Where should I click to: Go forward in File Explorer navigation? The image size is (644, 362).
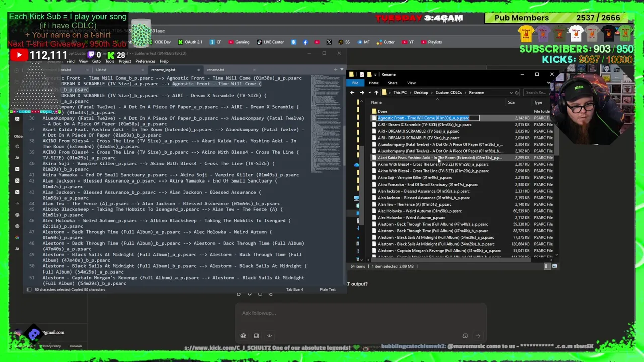[x=362, y=93]
